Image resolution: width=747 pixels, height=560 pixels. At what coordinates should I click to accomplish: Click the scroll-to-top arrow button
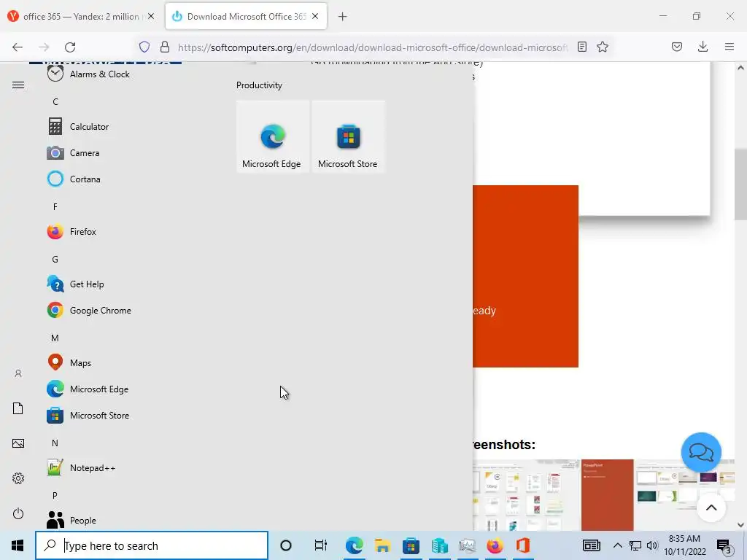[711, 507]
